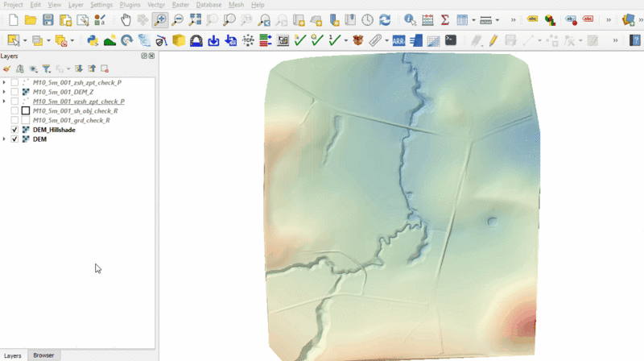Switch to the Browser panel tab
The height and width of the screenshot is (361, 644).
click(43, 355)
